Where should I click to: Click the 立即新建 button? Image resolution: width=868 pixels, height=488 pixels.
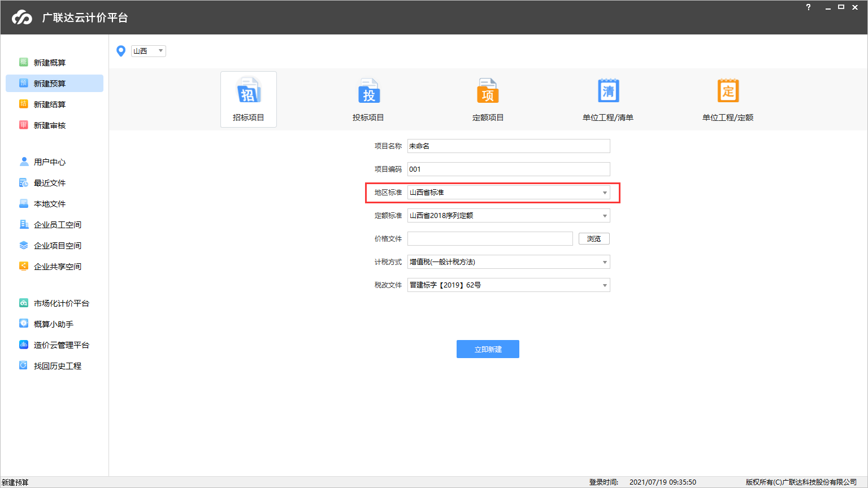pyautogui.click(x=488, y=349)
